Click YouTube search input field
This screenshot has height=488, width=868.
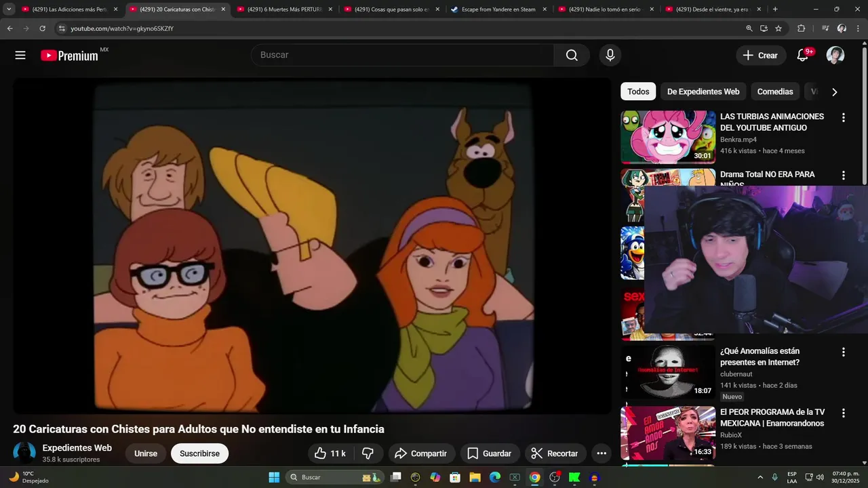coord(403,56)
